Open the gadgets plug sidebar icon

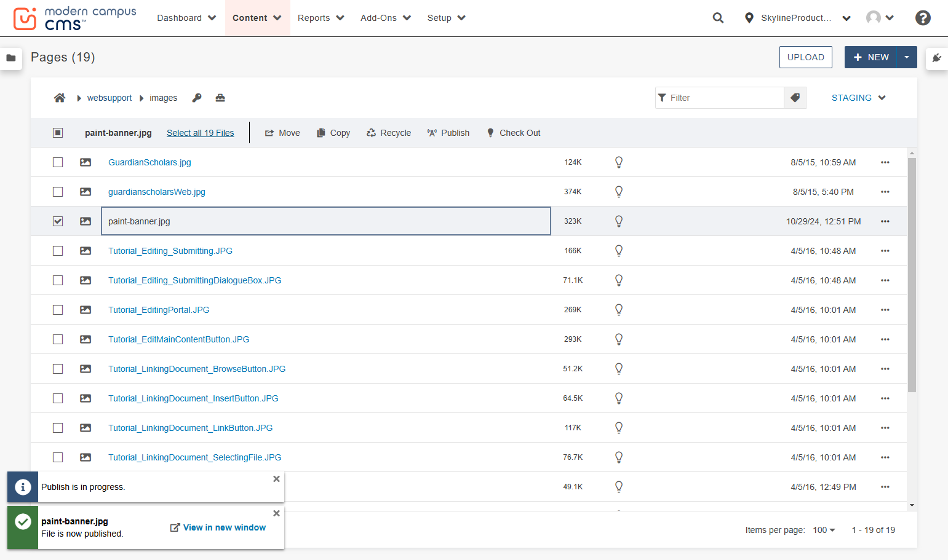pos(937,58)
